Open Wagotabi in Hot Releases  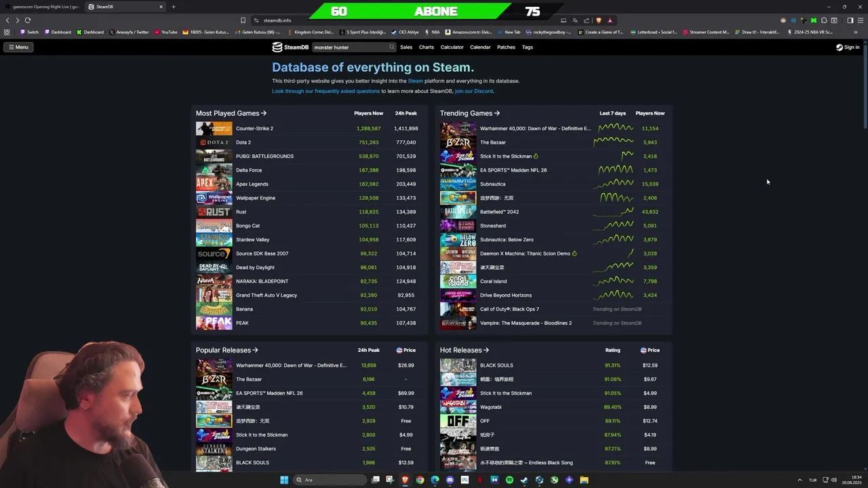click(491, 407)
